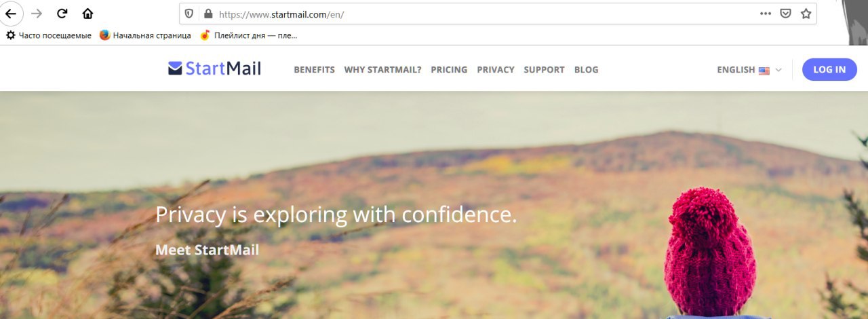Save page to Pocket
This screenshot has width=868, height=319.
[785, 14]
